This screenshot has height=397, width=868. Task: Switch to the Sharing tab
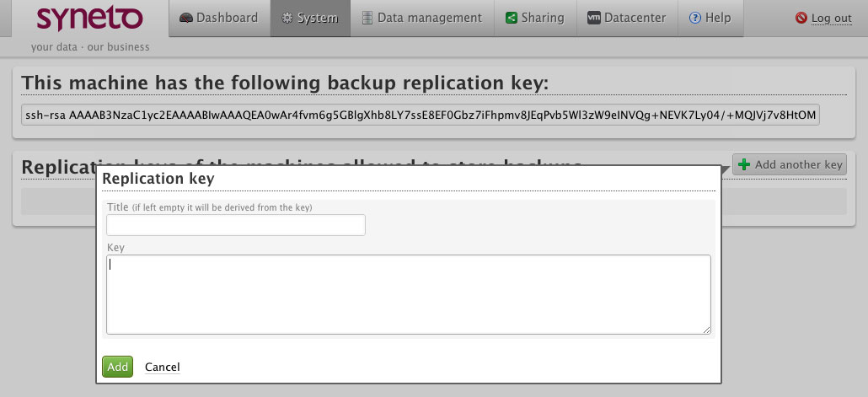tap(535, 18)
